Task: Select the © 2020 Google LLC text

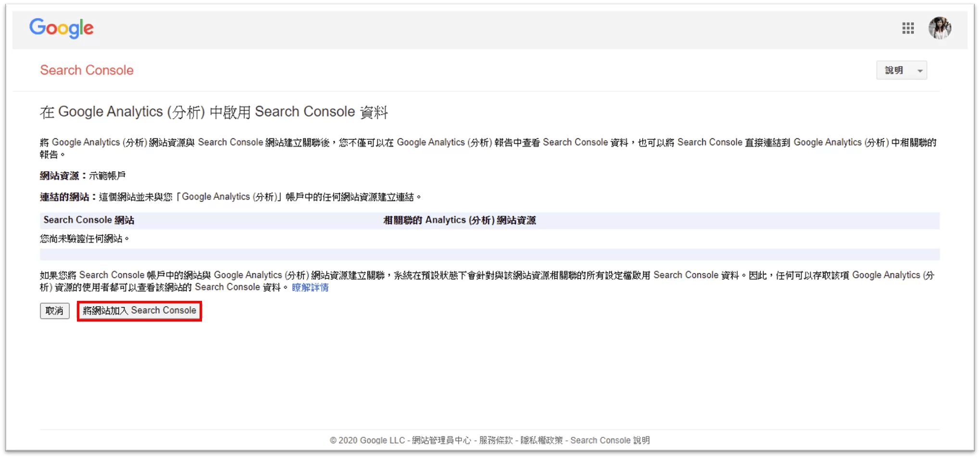Action: (x=367, y=440)
